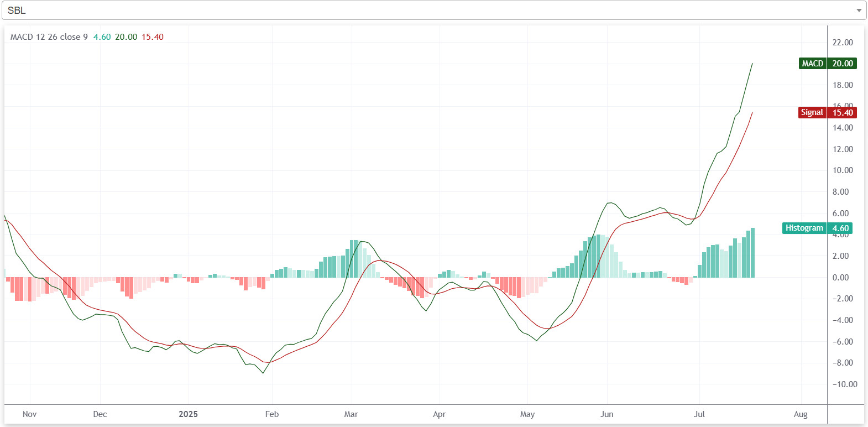Click the red Signal price label

(828, 112)
